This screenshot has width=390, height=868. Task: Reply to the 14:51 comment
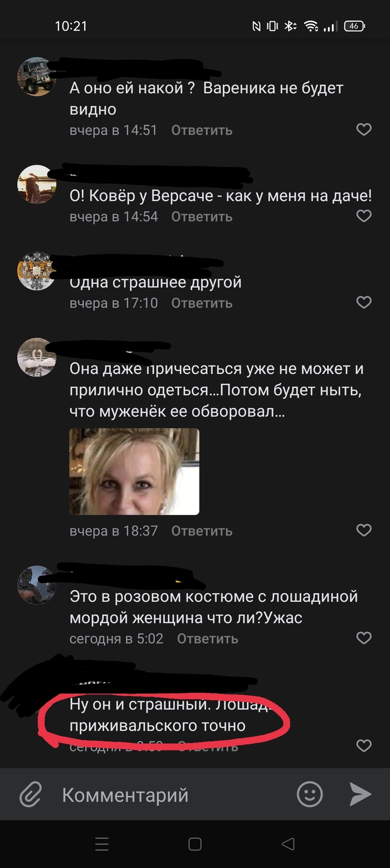[x=202, y=131]
